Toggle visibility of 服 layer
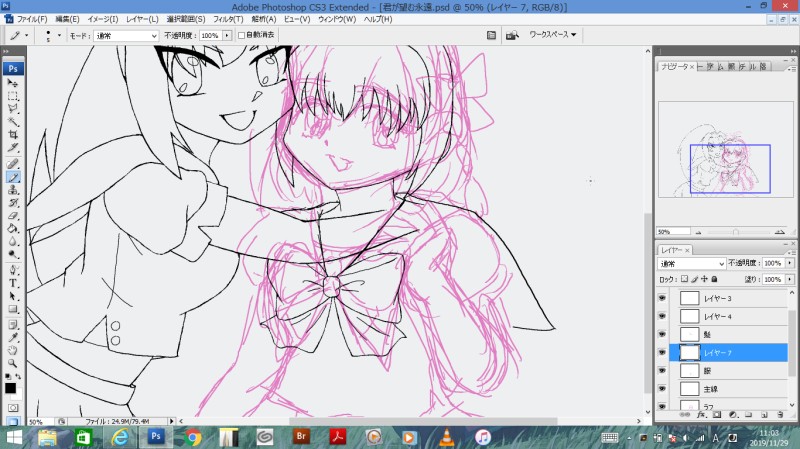The width and height of the screenshot is (800, 449). tap(662, 370)
